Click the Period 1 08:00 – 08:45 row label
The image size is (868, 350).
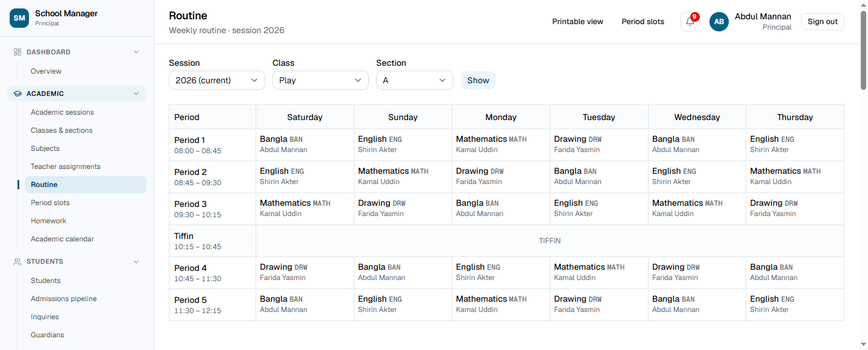[212, 145]
